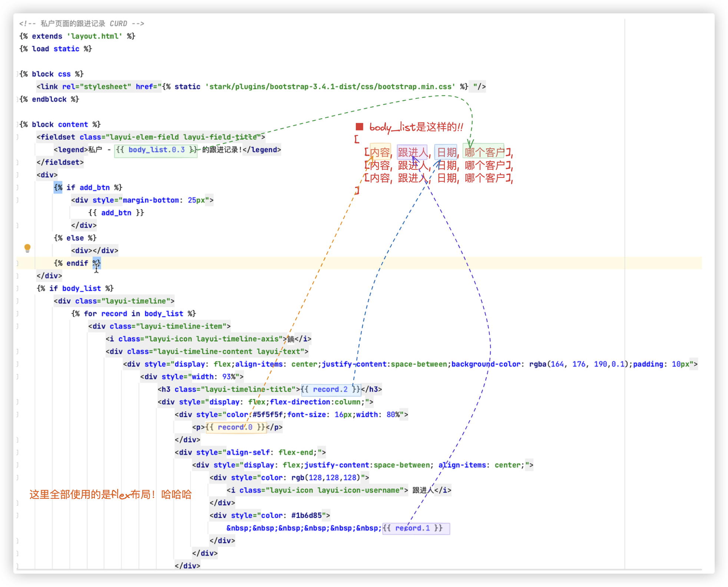This screenshot has height=587, width=728.
Task: Click the bootstrap.min.css static path
Action: point(330,87)
